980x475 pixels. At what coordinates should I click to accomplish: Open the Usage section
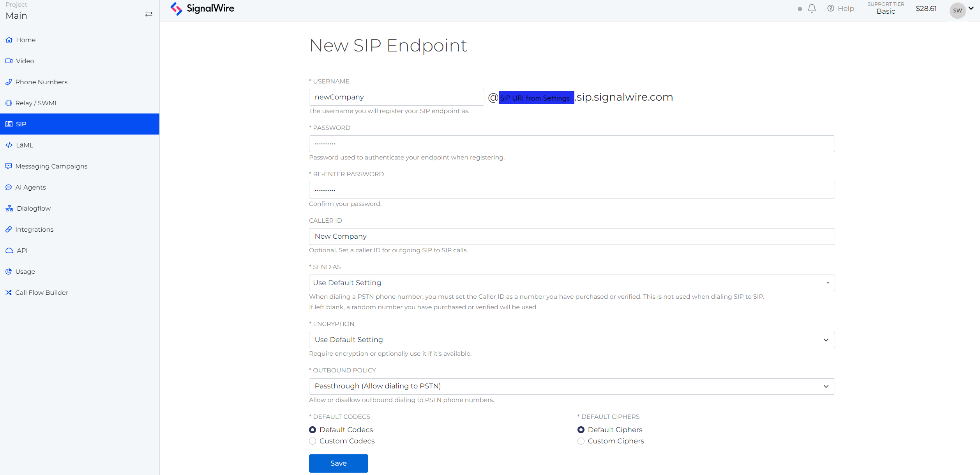pos(25,271)
